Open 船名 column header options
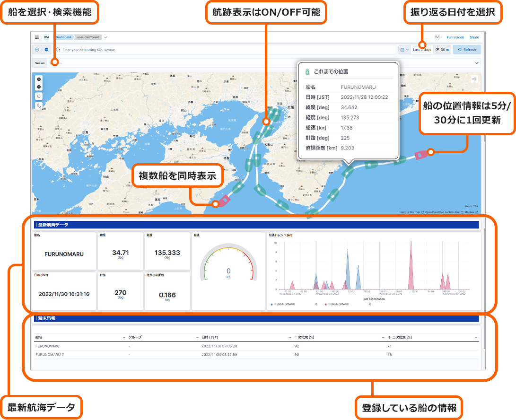The width and height of the screenshot is (516, 420). coord(124,337)
